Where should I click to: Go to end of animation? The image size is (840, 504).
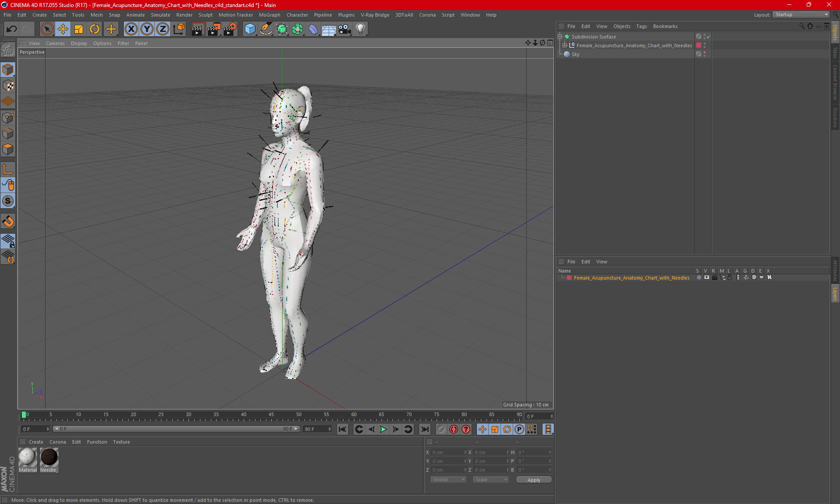424,429
